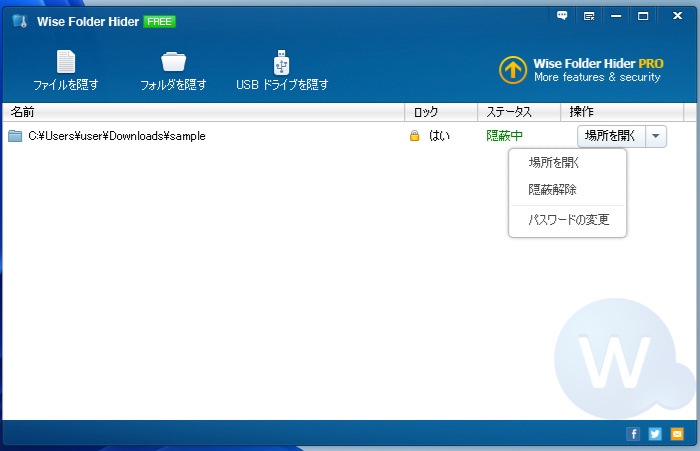Minimize the Wise Folder Hider window
The height and width of the screenshot is (451, 700).
[616, 16]
